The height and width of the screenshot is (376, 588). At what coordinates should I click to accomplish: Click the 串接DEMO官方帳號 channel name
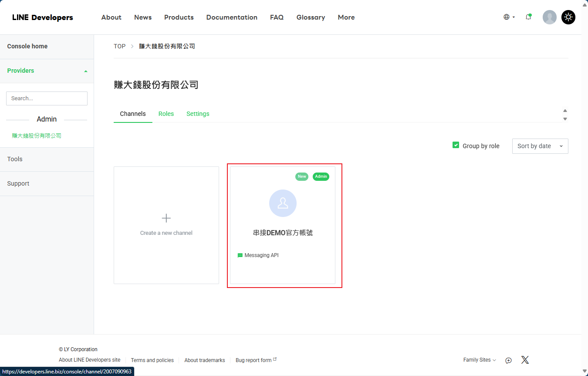tap(283, 233)
